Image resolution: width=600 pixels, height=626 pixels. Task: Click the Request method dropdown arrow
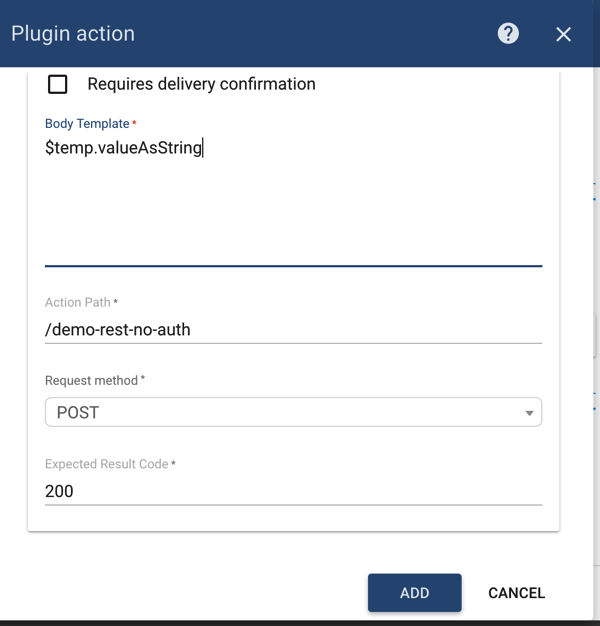pyautogui.click(x=529, y=413)
